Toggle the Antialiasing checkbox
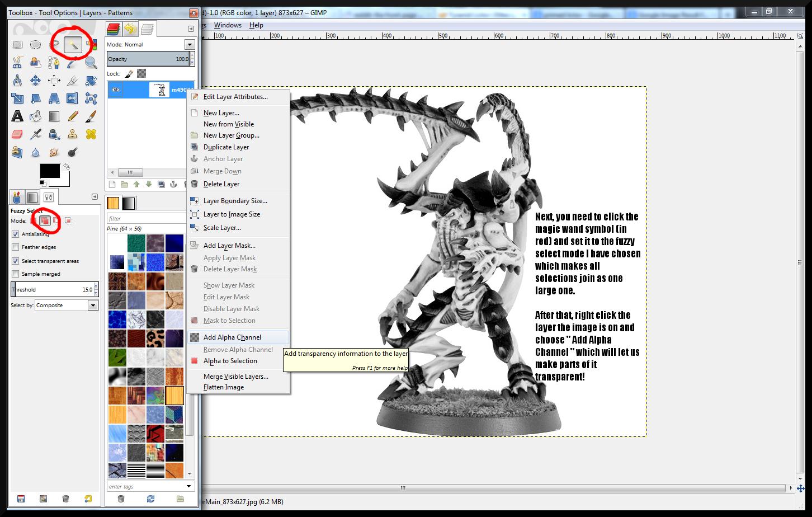Screen dimensions: 812x517 pos(16,234)
